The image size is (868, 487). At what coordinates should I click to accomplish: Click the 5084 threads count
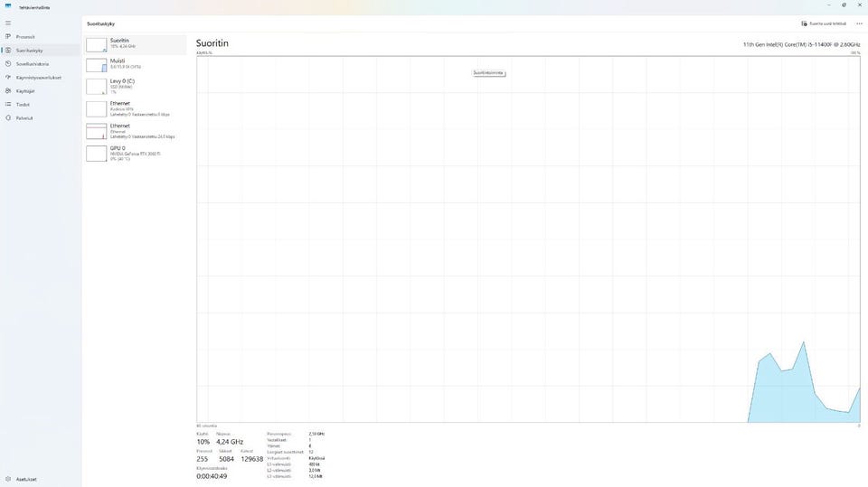pos(226,459)
